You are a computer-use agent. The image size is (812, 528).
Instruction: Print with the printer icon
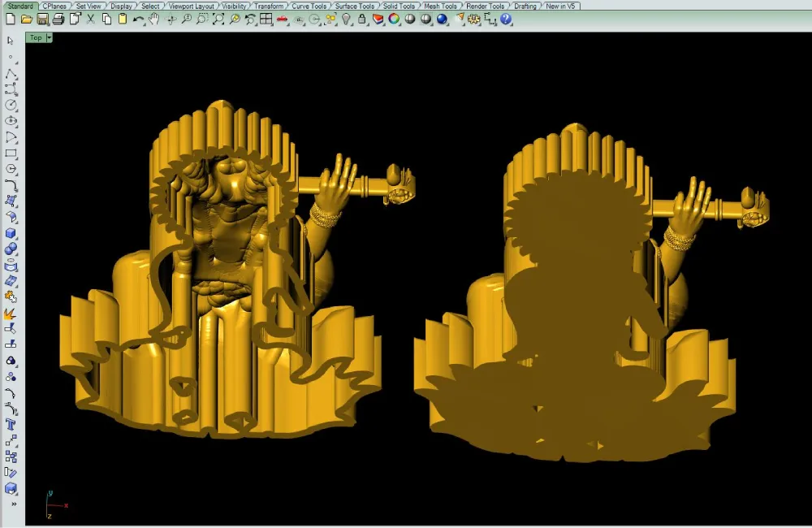[58, 19]
